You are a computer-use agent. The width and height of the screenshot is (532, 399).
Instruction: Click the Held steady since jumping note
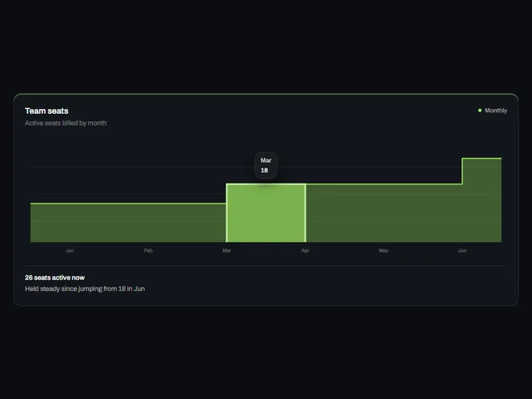pos(85,288)
